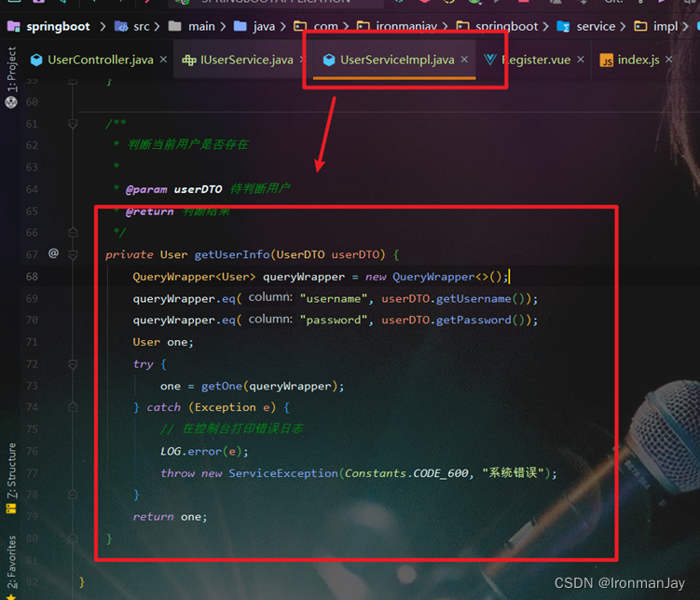This screenshot has height=600, width=700.
Task: Click fold end marker at line 80
Action: pyautogui.click(x=73, y=539)
